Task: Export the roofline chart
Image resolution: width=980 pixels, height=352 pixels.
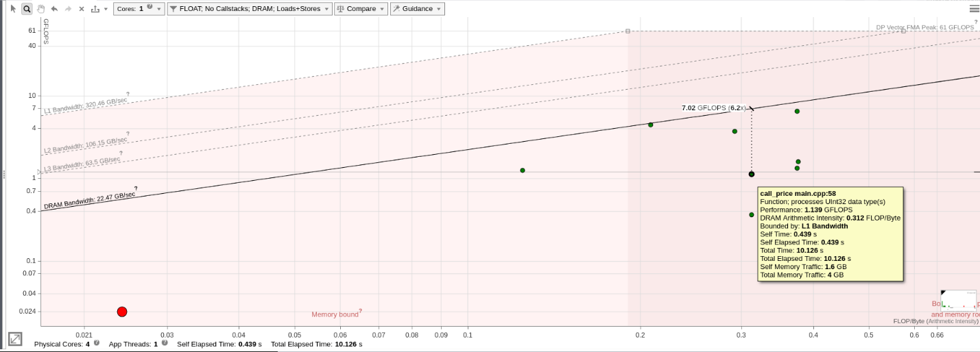Action: [x=95, y=9]
